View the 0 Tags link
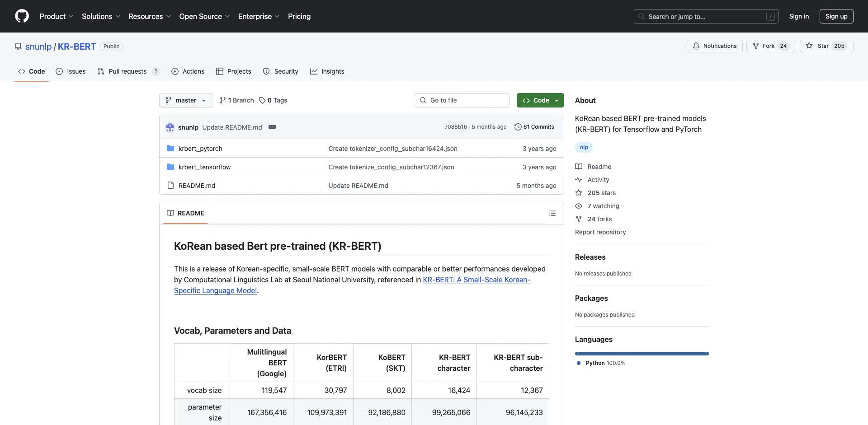The image size is (868, 425). click(x=274, y=100)
